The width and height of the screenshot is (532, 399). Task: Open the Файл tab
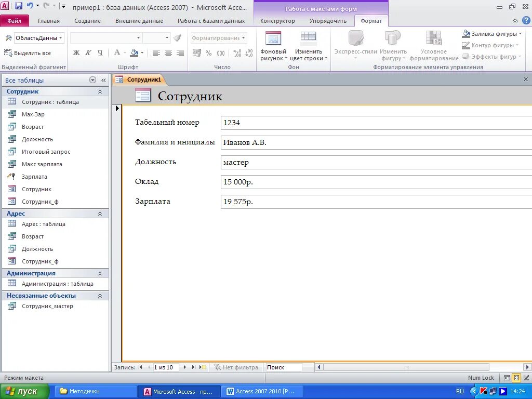pos(14,21)
